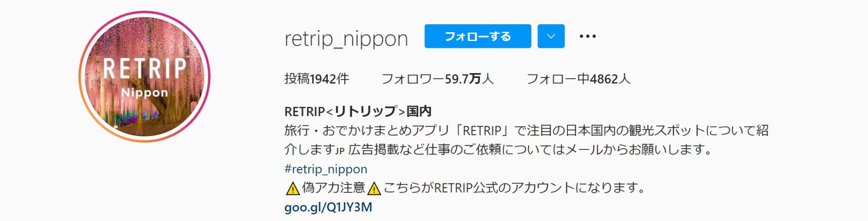The height and width of the screenshot is (221, 868).
Task: Click the small JP flag emoji in bio
Action: pos(340,150)
